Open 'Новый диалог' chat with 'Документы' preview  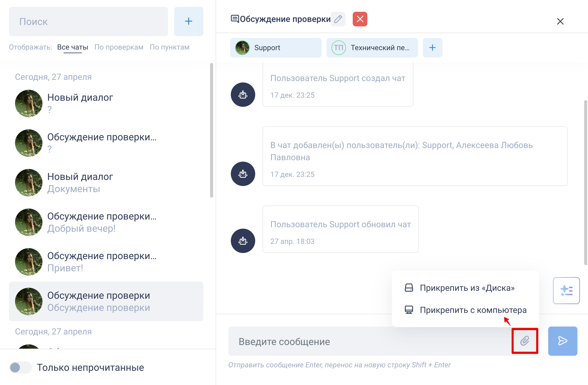pos(106,183)
